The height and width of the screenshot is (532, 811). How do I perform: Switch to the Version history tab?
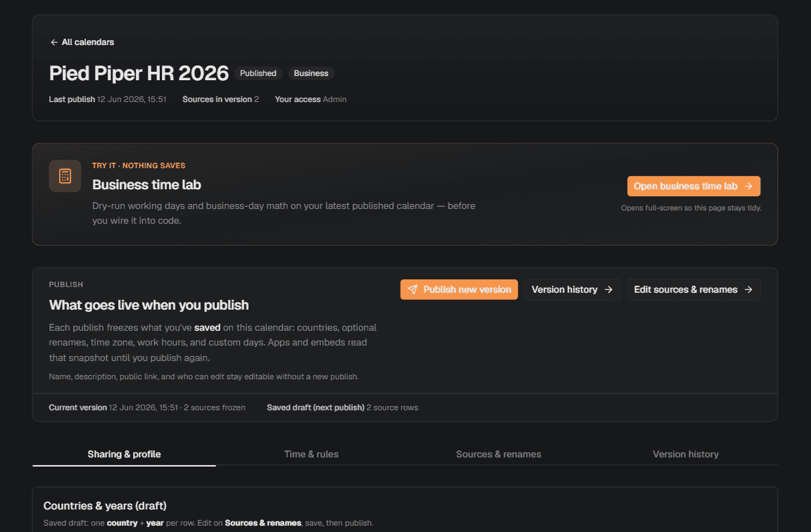686,454
